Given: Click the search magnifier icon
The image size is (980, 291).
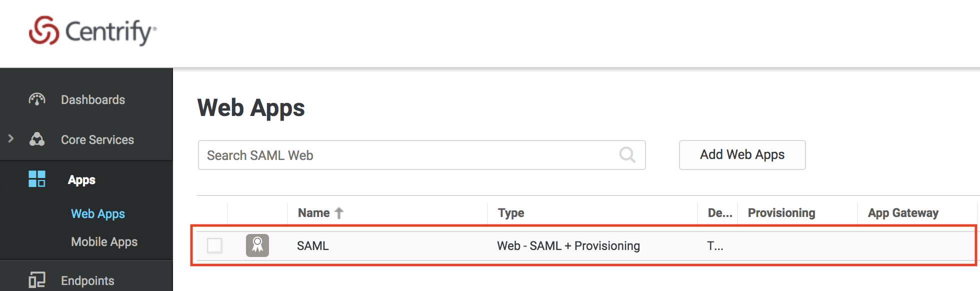Looking at the screenshot, I should [627, 155].
